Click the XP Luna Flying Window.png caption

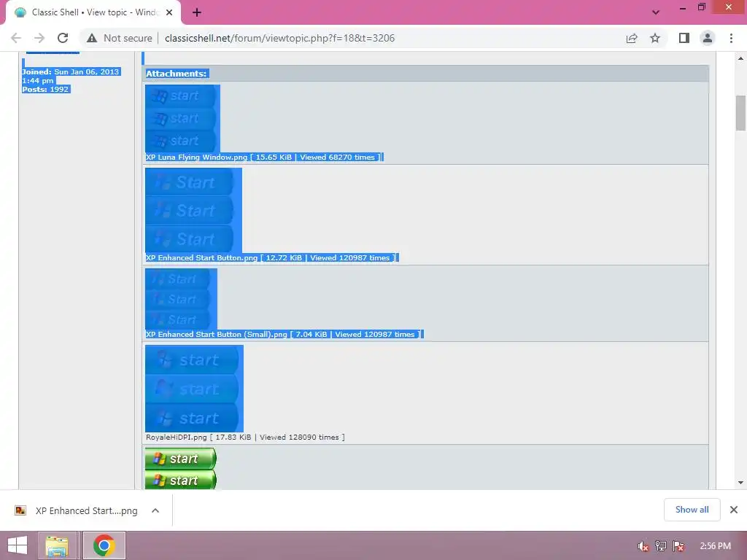pos(263,157)
